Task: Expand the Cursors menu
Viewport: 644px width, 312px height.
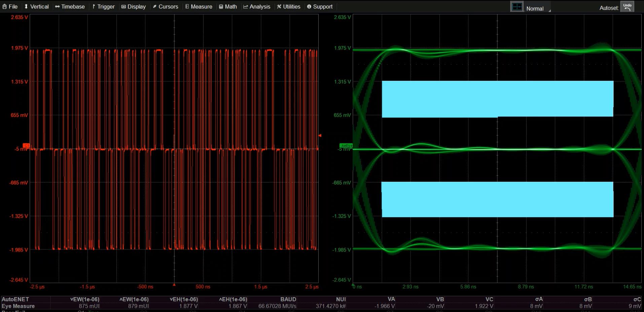Action: (165, 6)
